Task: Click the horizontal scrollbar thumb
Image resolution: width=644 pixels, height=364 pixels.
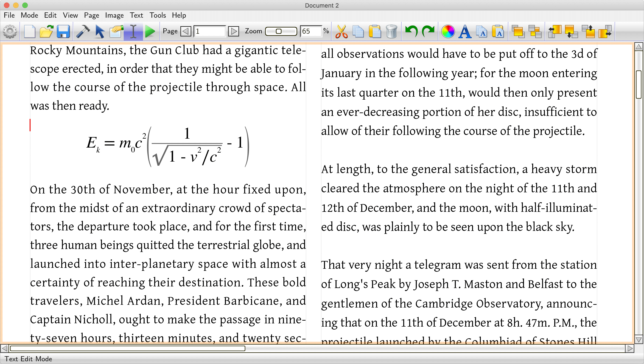Action: [128, 348]
